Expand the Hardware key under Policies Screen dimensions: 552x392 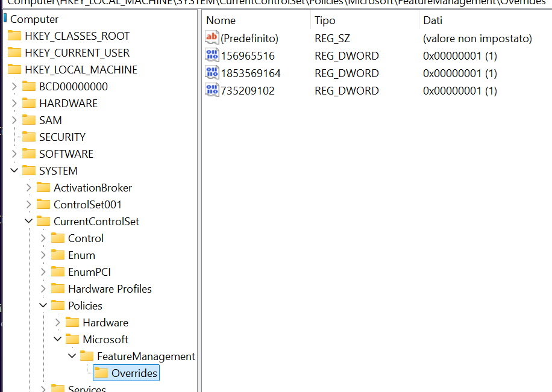[57, 323]
